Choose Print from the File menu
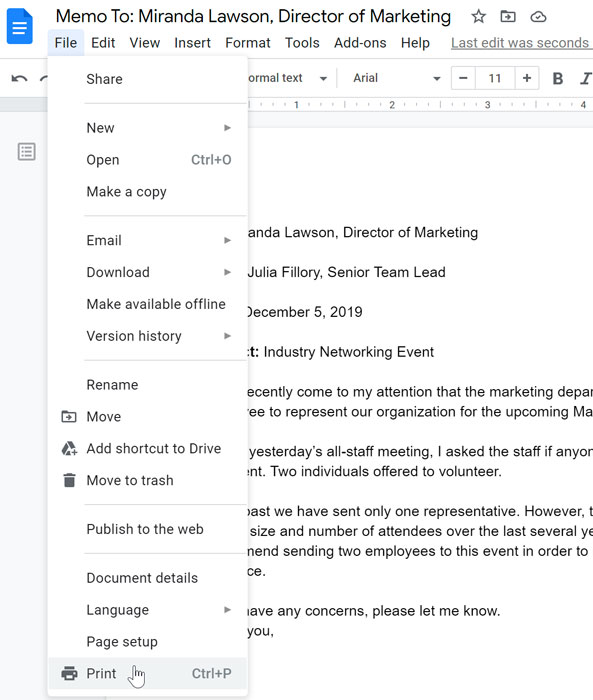Screen dimensions: 593x700 (147, 673)
